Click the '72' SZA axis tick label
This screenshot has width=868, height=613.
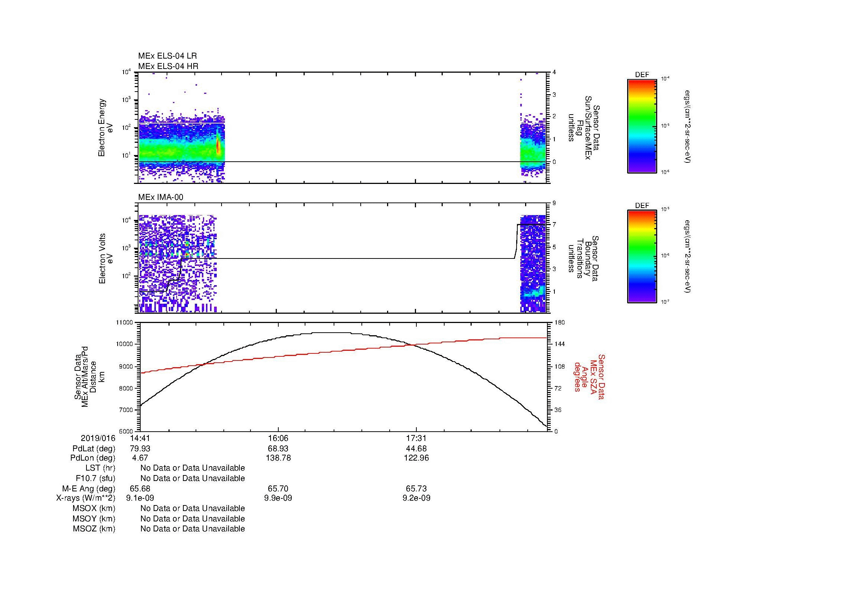pos(558,388)
